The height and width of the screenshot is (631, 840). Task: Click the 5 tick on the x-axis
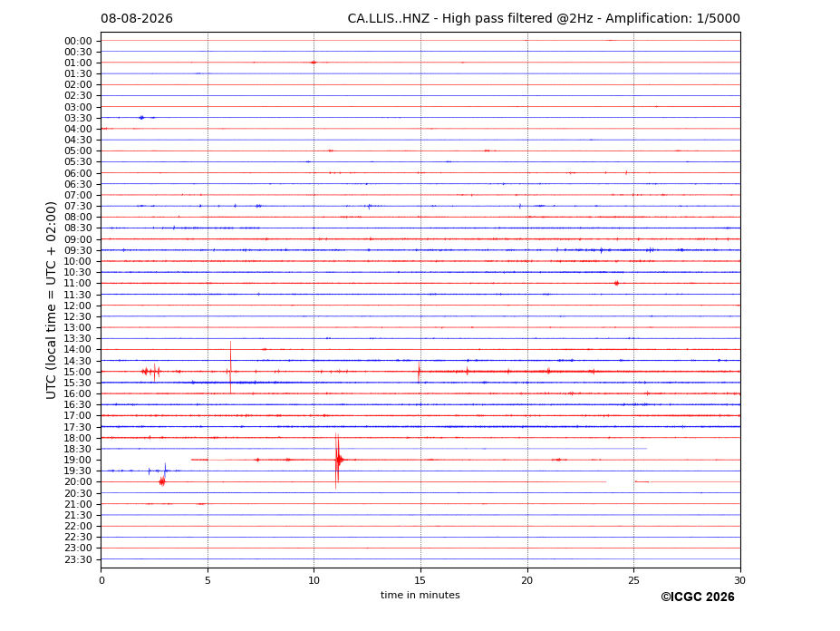point(208,580)
